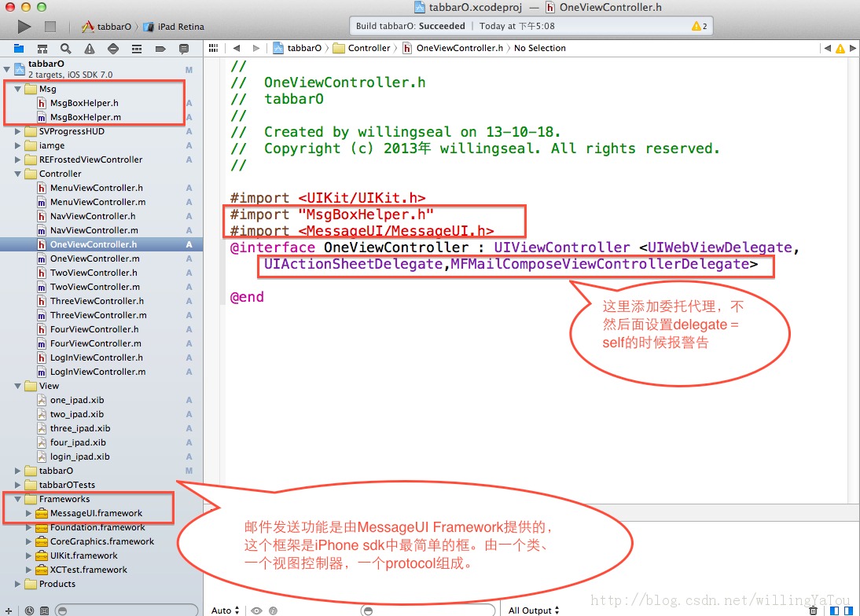Viewport: 860px width, 616px height.
Task: Click the recent files clock filter icon
Action: tap(30, 610)
